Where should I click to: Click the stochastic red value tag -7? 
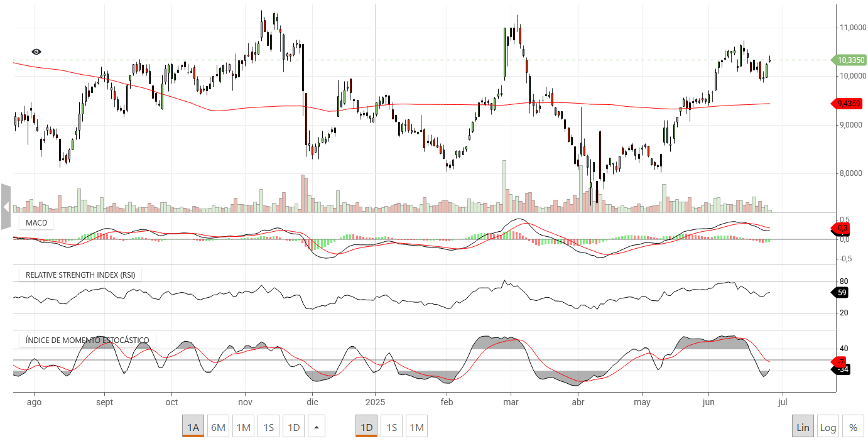(840, 362)
